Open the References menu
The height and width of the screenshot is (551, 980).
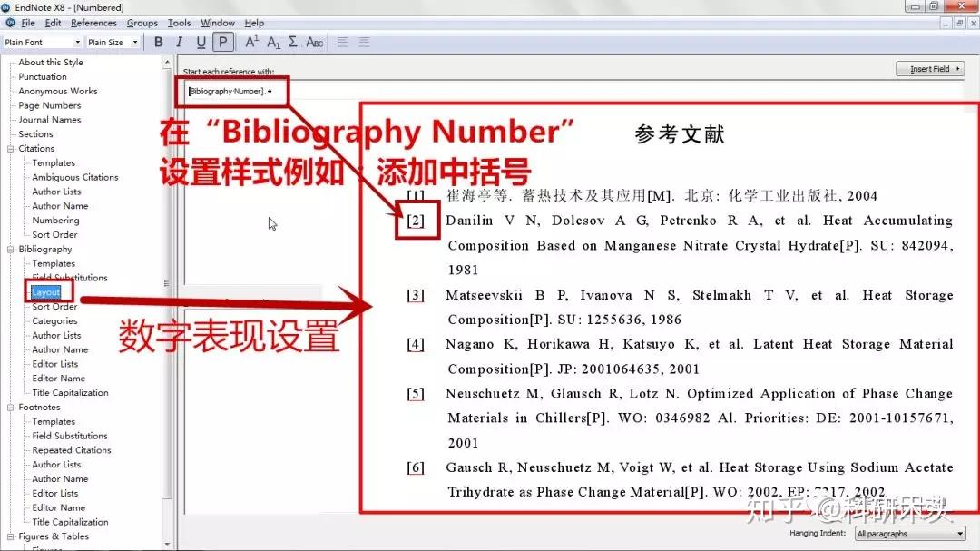click(x=93, y=23)
